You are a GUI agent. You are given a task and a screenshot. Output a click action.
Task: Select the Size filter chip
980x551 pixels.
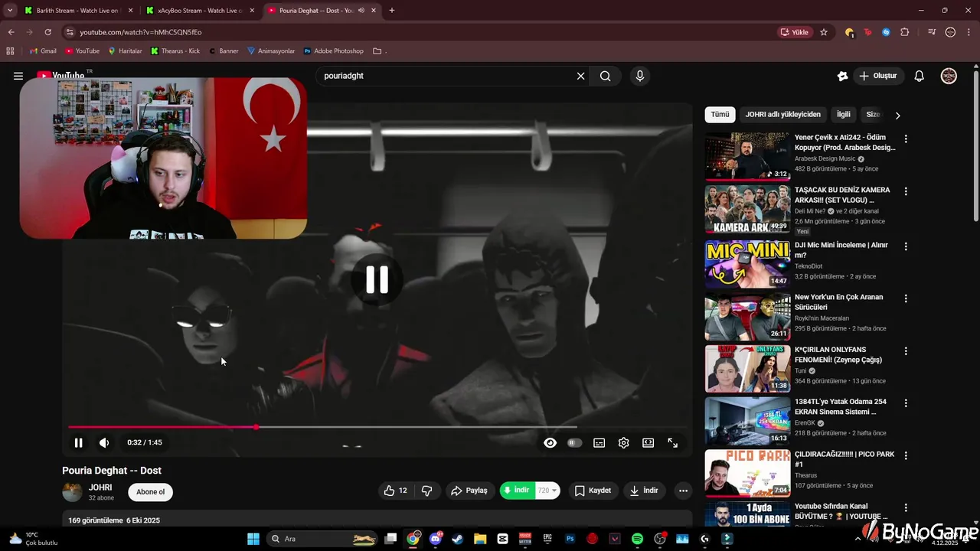(x=873, y=115)
